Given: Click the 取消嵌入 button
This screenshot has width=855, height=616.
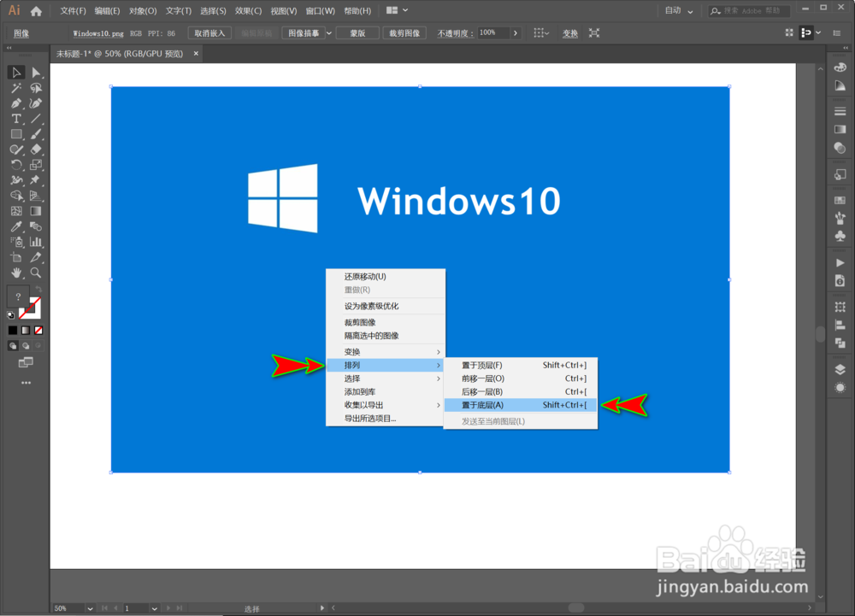Looking at the screenshot, I should click(x=210, y=33).
